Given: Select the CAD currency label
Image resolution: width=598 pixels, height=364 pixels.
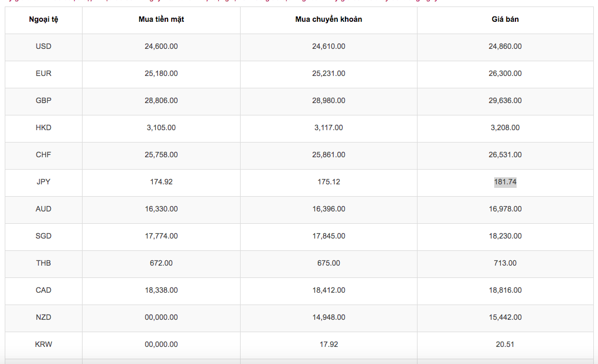Looking at the screenshot, I should point(44,290).
